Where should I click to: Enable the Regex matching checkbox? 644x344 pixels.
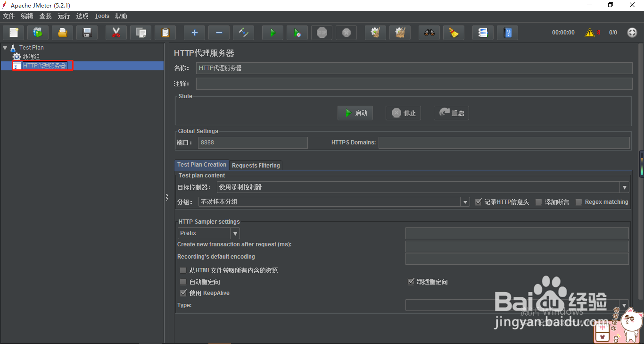(x=578, y=202)
